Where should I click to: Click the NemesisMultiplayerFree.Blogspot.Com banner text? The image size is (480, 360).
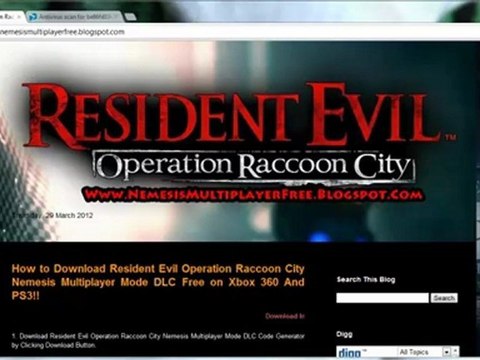[x=253, y=195]
